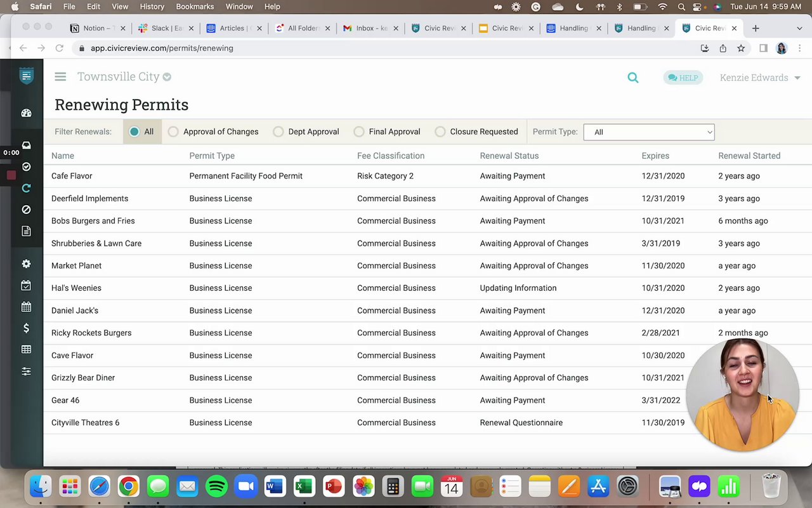The height and width of the screenshot is (508, 812).
Task: Open the ban circle icon in sidebar
Action: 26,210
